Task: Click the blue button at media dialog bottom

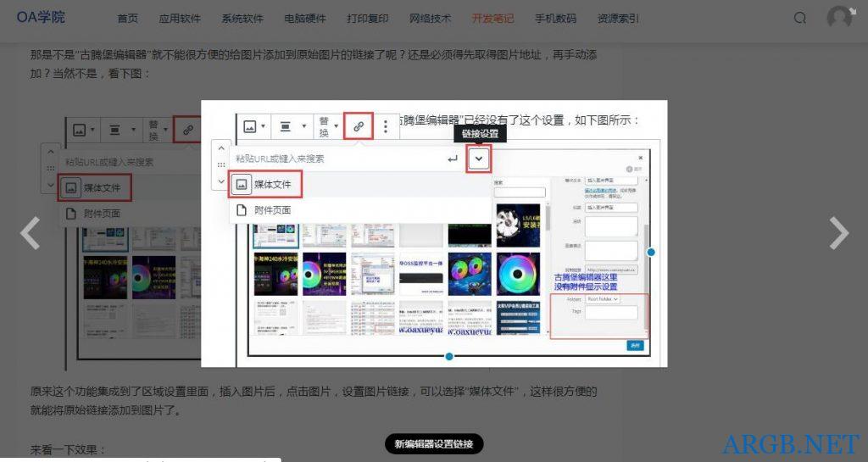Action: pos(635,345)
